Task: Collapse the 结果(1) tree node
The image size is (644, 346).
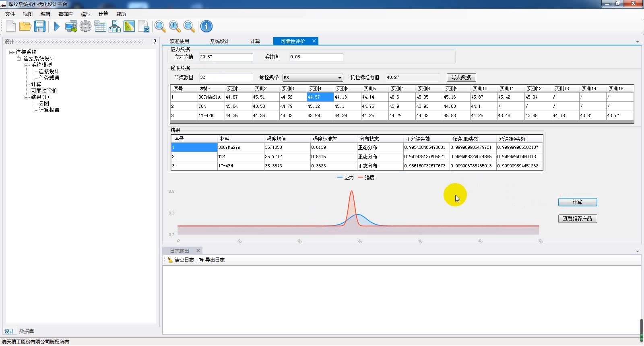Action: tap(27, 97)
